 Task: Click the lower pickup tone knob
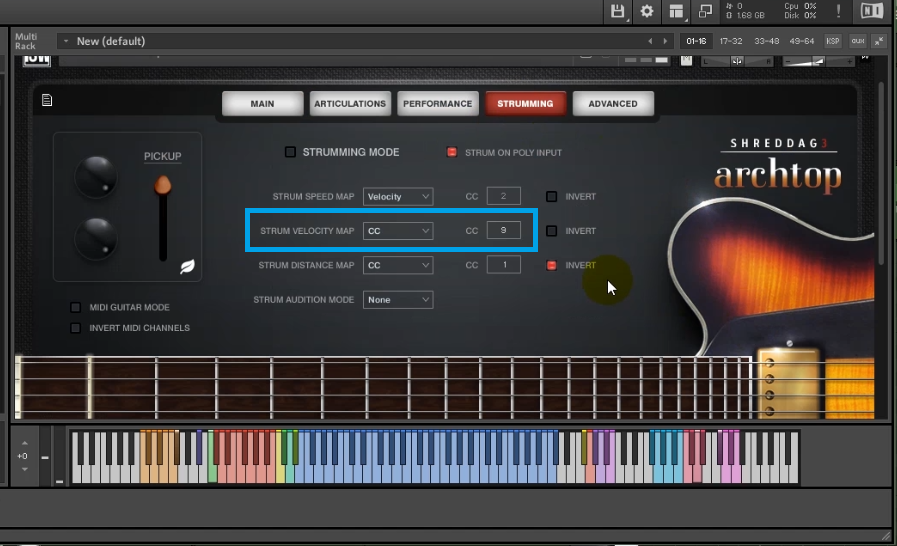pyautogui.click(x=96, y=239)
